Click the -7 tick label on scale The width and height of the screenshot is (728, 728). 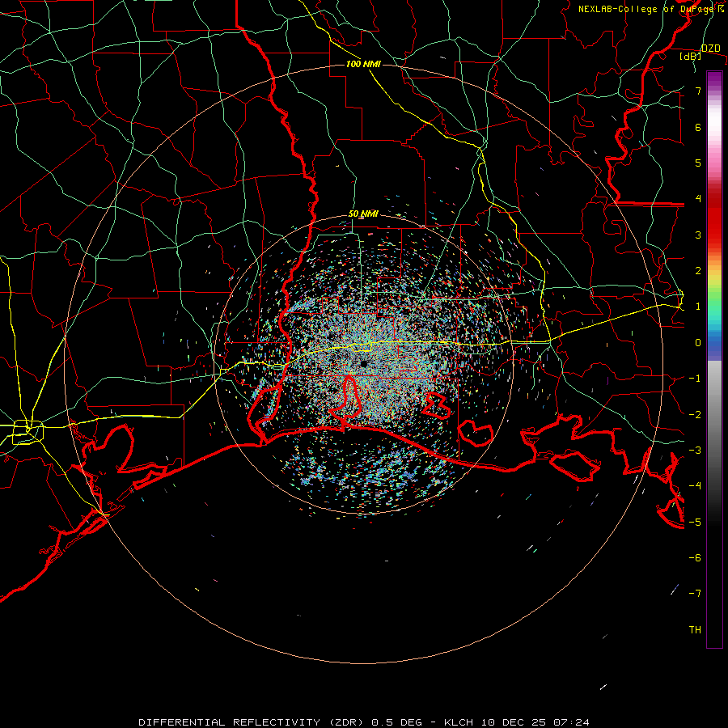click(695, 594)
